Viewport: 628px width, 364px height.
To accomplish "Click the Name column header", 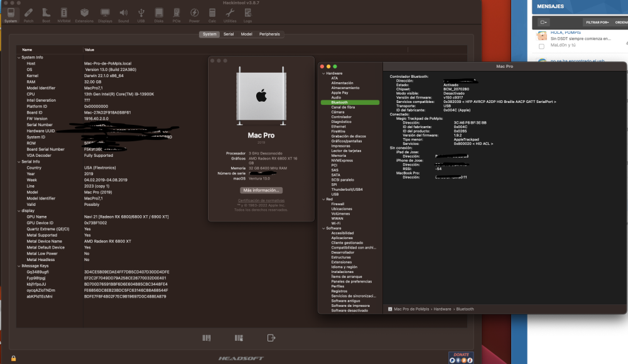I will (x=50, y=50).
